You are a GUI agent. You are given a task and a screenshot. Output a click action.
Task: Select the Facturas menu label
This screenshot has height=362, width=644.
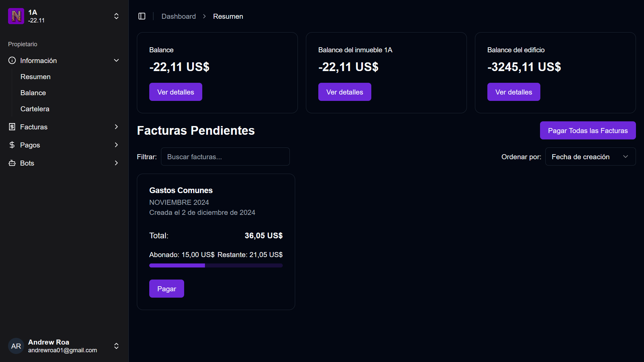click(x=34, y=127)
